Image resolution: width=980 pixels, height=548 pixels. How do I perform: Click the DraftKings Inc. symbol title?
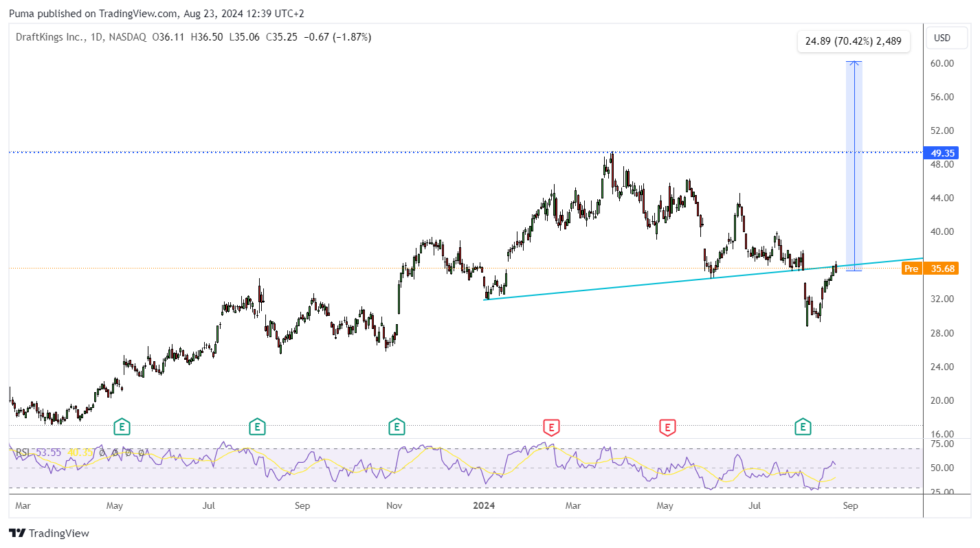click(52, 37)
